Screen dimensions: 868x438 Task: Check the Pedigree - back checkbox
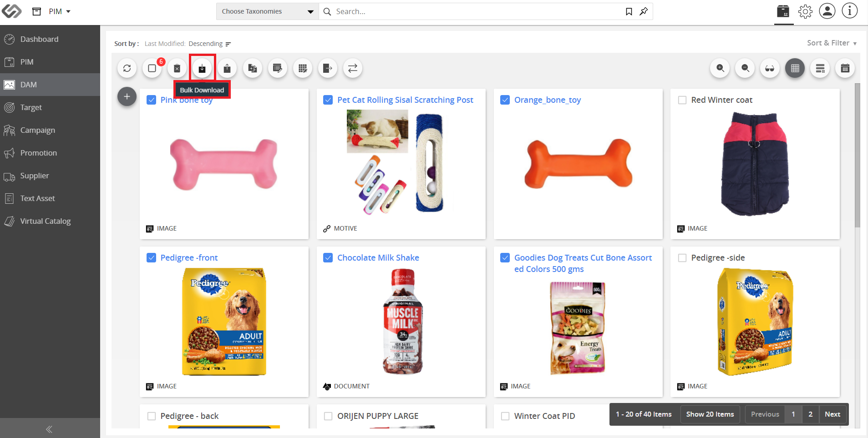coord(152,416)
